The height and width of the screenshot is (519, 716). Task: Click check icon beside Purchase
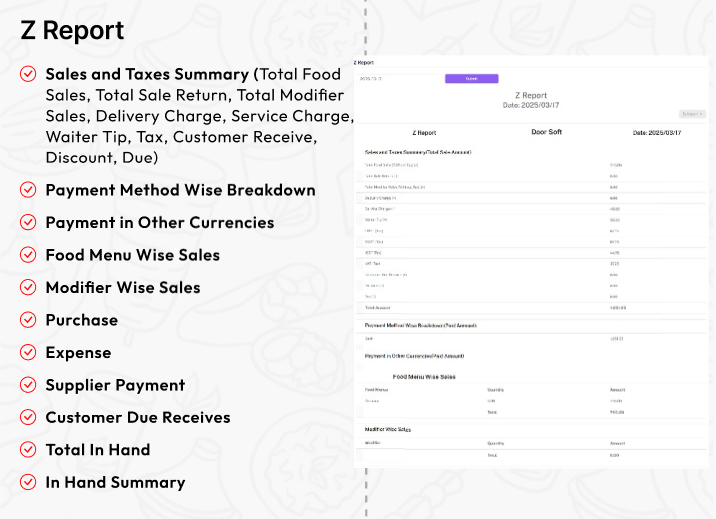coord(28,320)
